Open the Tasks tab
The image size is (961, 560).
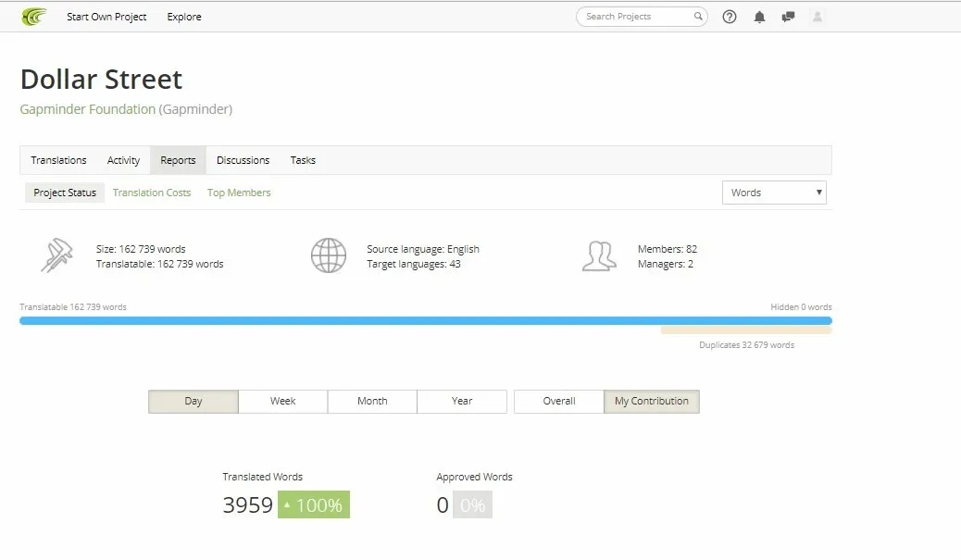pos(303,160)
